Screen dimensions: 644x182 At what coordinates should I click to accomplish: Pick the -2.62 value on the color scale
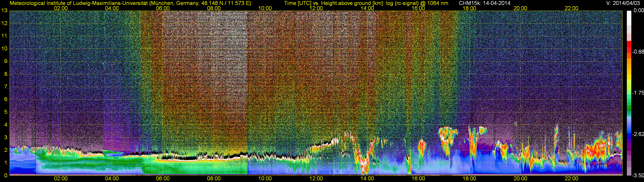(x=638, y=134)
